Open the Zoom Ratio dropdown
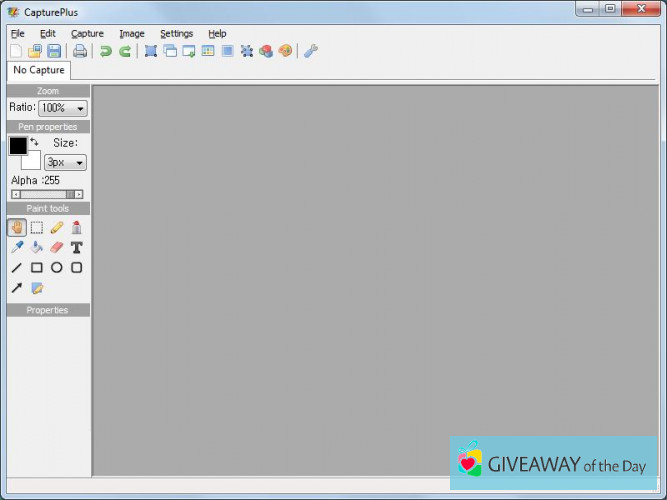 pos(63,108)
